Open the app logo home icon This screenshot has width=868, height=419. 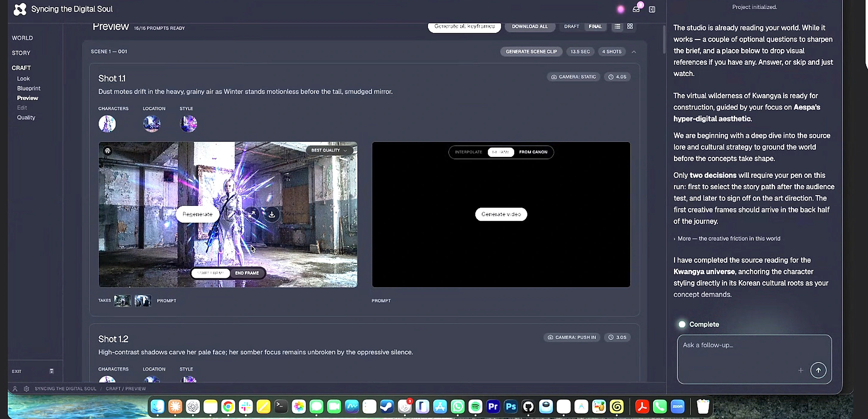click(x=19, y=9)
